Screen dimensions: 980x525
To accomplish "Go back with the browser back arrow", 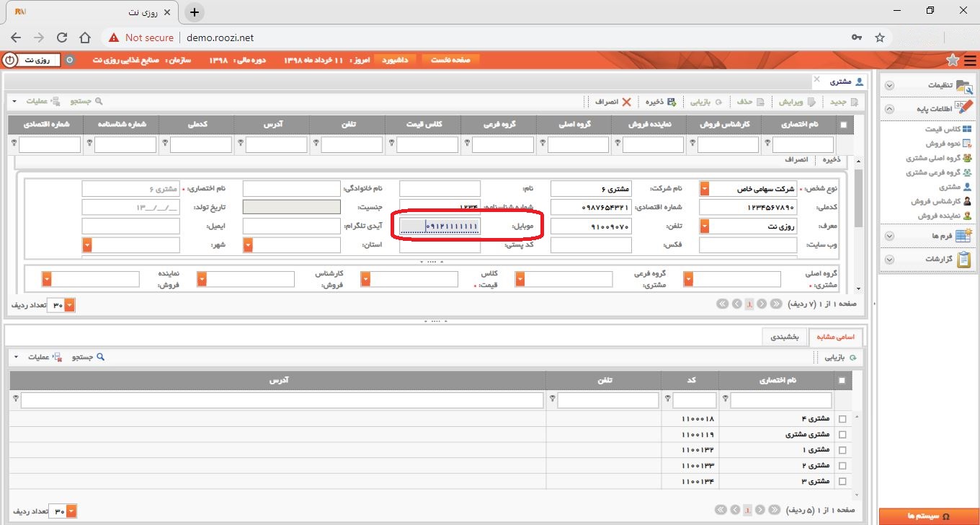I will click(16, 37).
